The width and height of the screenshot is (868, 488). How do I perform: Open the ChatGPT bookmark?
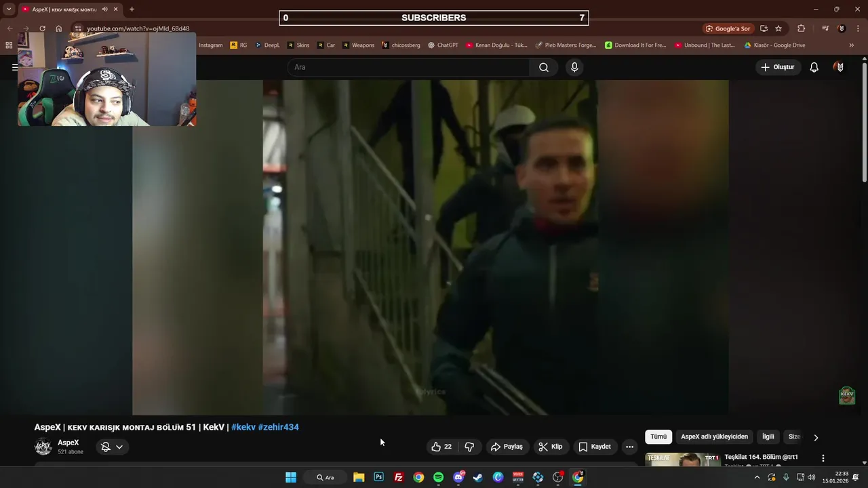443,45
